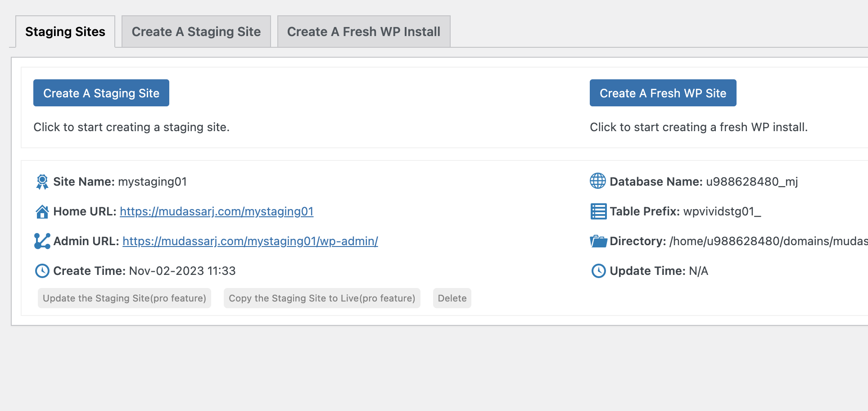The width and height of the screenshot is (868, 411).
Task: Click the Create A Fresh WP Site button
Action: 663,93
